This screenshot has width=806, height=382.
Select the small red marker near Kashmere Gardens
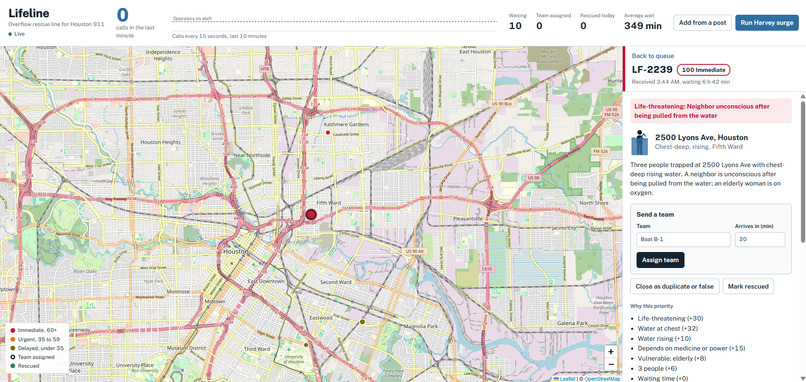coord(328,133)
